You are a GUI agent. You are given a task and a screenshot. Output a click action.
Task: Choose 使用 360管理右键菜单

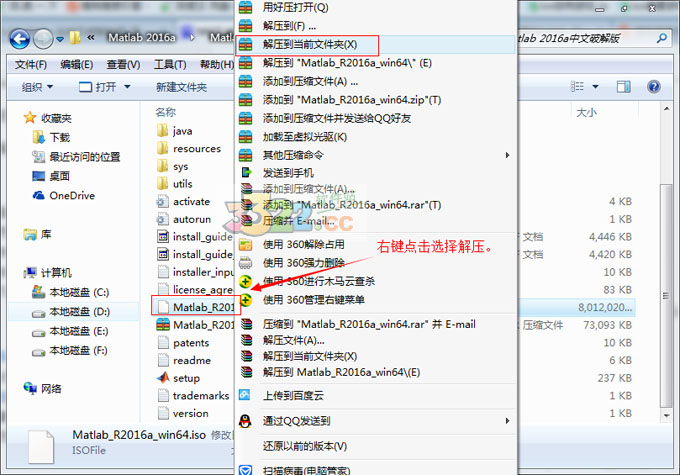point(376,300)
